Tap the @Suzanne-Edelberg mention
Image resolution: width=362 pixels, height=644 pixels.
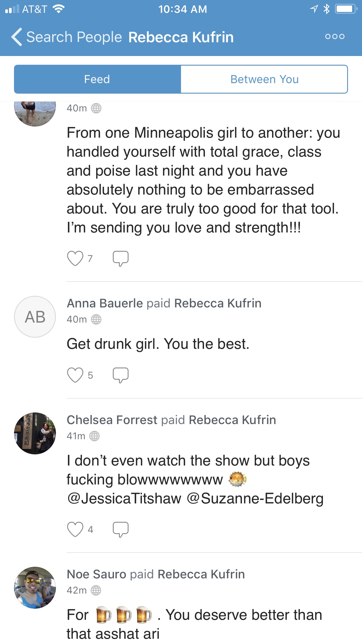click(x=255, y=498)
